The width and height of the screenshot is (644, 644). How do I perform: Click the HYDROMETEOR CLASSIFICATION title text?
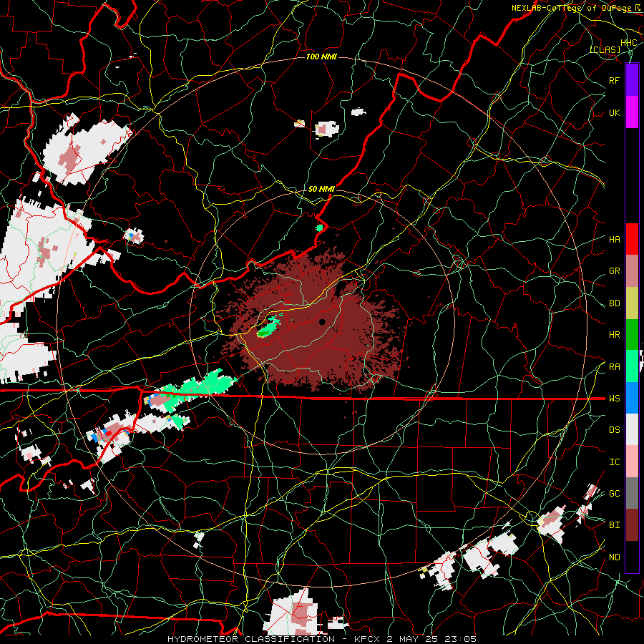click(251, 639)
